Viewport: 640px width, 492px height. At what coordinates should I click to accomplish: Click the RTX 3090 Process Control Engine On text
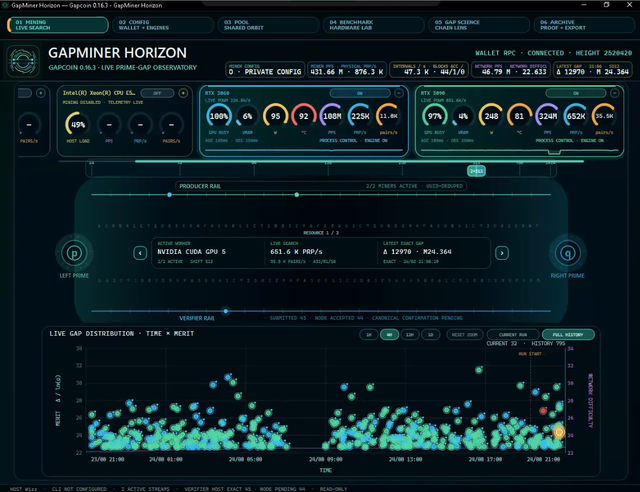tap(570, 140)
